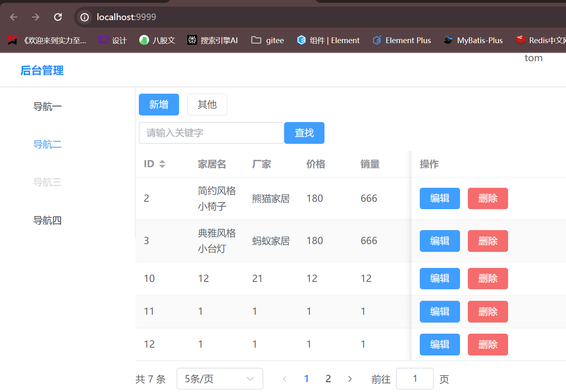Image resolution: width=566 pixels, height=392 pixels.
Task: Click the 前往 page number input
Action: [x=415, y=379]
